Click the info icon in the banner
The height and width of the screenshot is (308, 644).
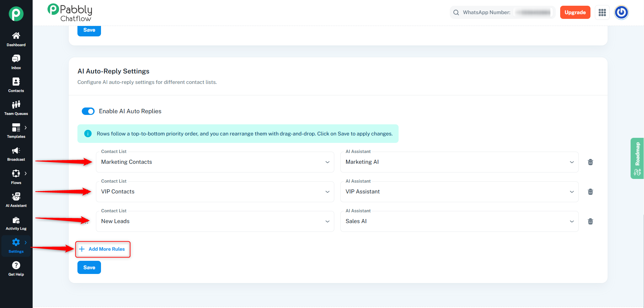tap(88, 133)
